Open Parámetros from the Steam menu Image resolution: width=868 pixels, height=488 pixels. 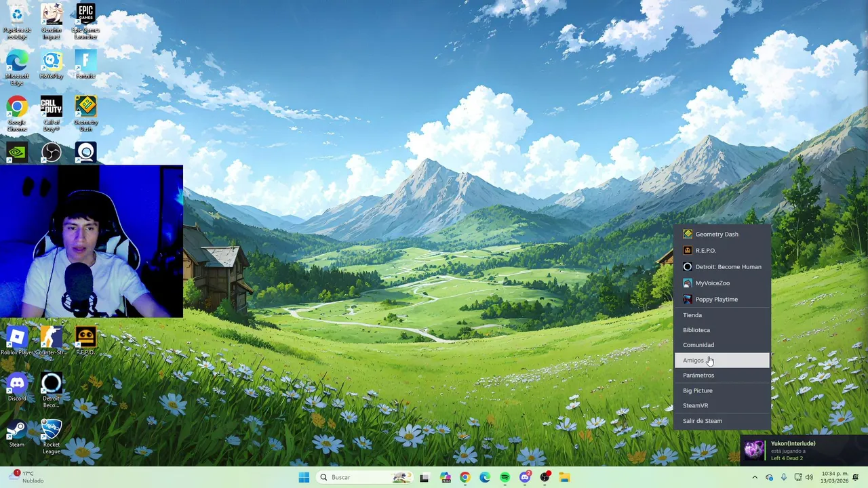(x=722, y=375)
